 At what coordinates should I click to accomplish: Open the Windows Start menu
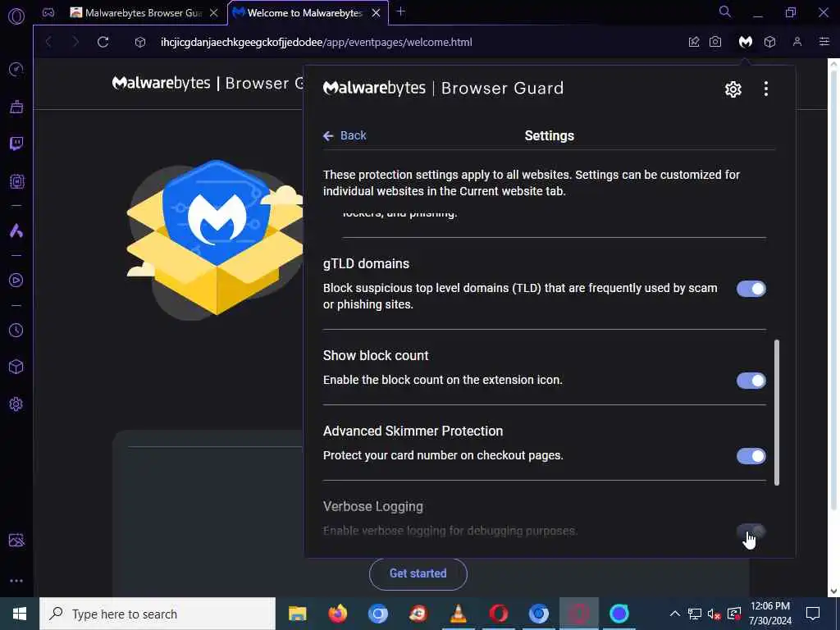pyautogui.click(x=20, y=614)
